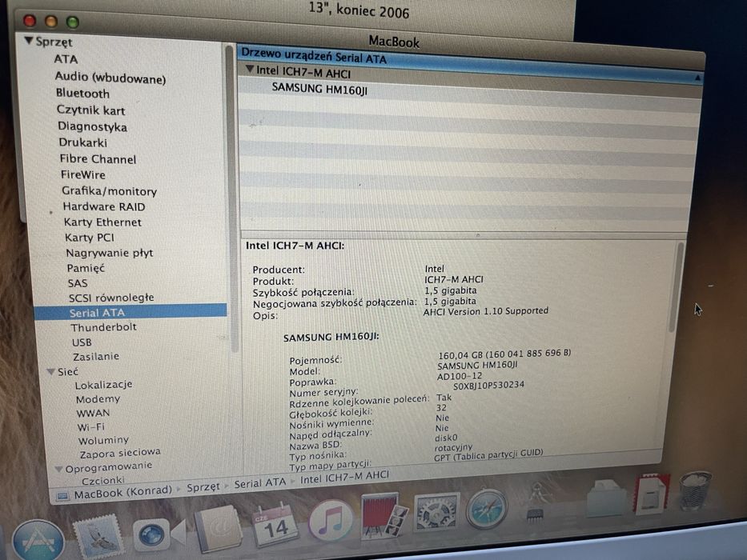Open the Contacts address book icon
This screenshot has height=560, width=747.
tap(217, 529)
